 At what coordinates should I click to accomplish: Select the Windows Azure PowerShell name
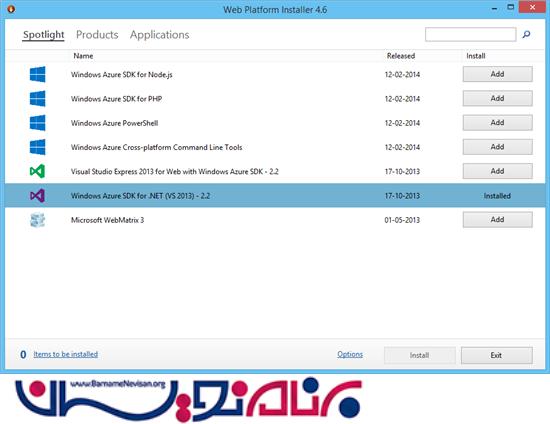pyautogui.click(x=114, y=123)
